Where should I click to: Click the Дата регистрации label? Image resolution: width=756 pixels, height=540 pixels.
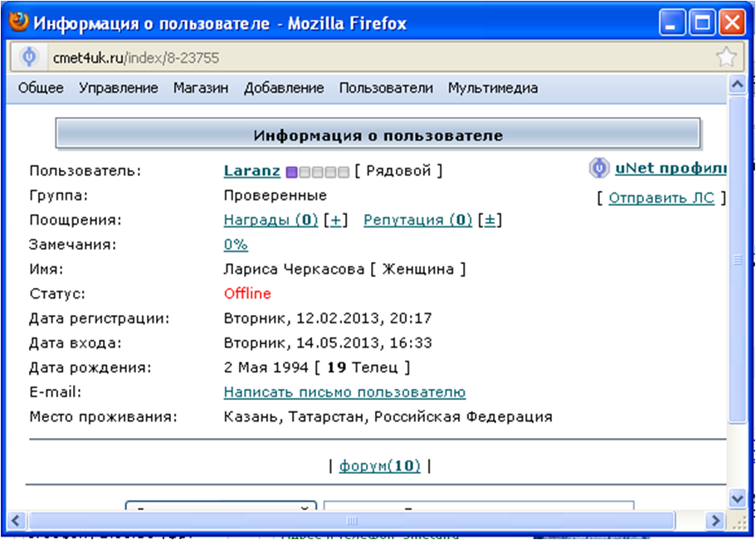pyautogui.click(x=100, y=319)
